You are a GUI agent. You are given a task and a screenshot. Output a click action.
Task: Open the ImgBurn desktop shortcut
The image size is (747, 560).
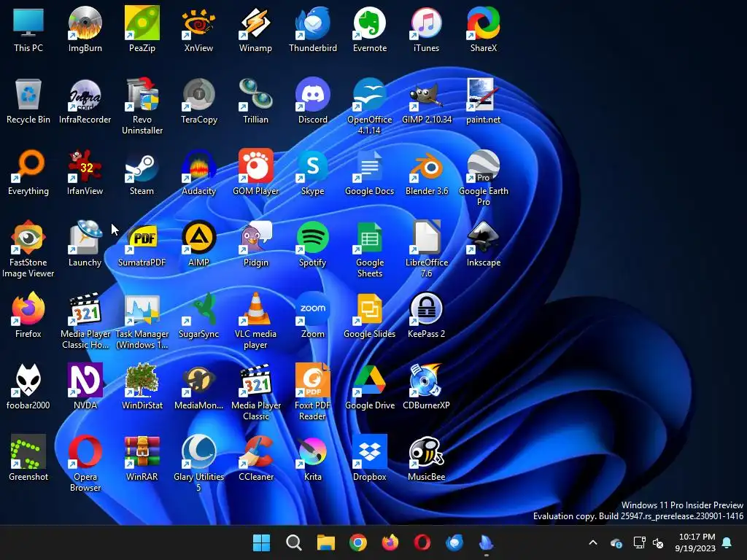point(85,23)
